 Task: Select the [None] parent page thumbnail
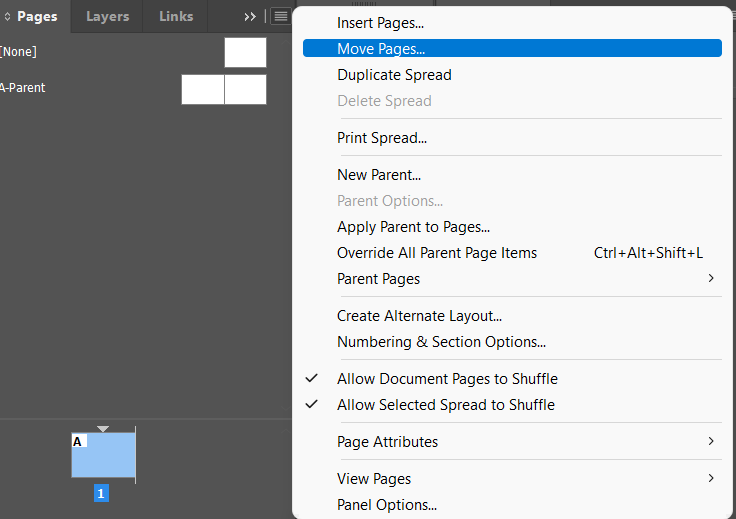tap(245, 52)
